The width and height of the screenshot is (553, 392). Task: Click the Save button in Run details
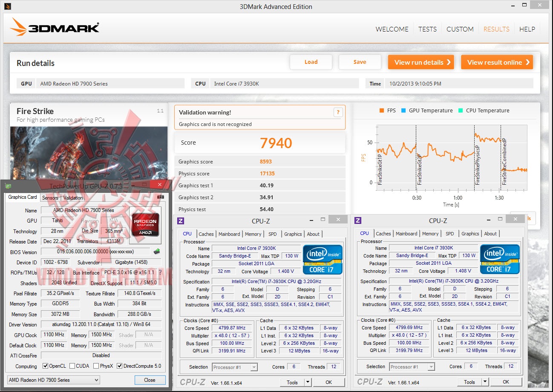pyautogui.click(x=360, y=62)
